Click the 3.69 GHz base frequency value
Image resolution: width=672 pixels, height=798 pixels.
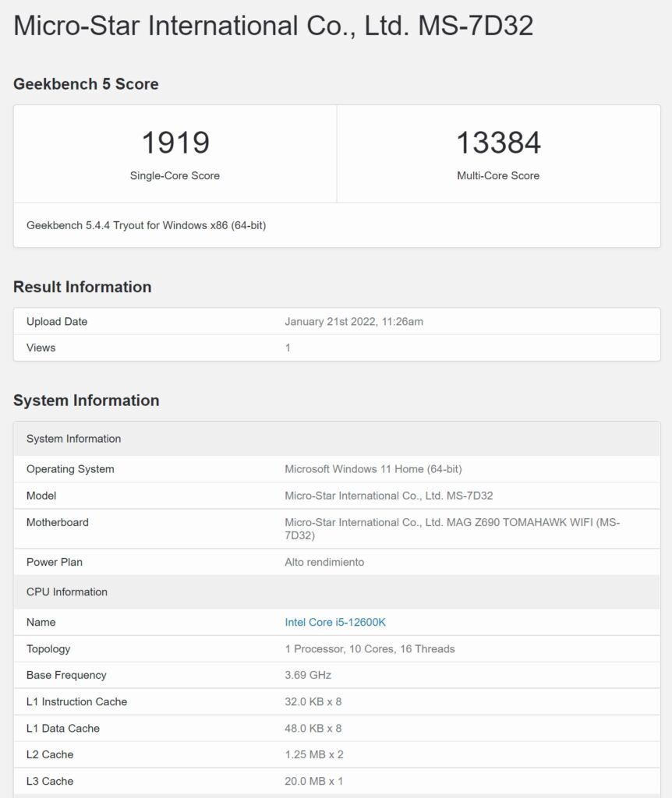[x=308, y=676]
